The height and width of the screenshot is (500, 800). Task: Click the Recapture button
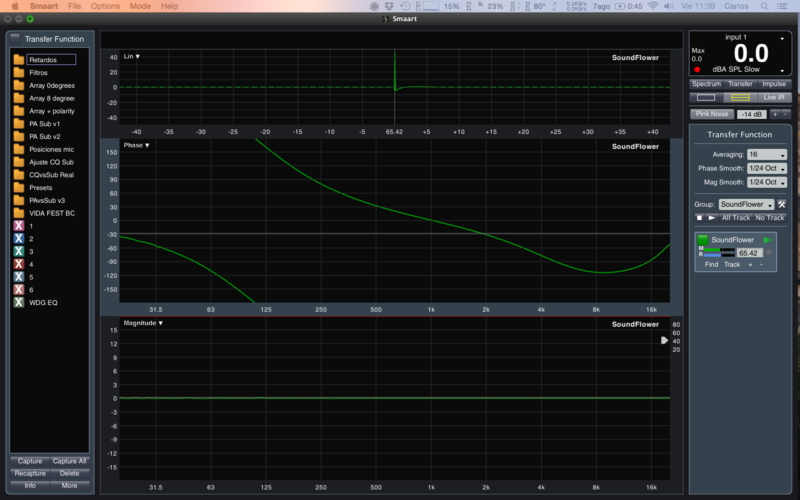pyautogui.click(x=30, y=473)
